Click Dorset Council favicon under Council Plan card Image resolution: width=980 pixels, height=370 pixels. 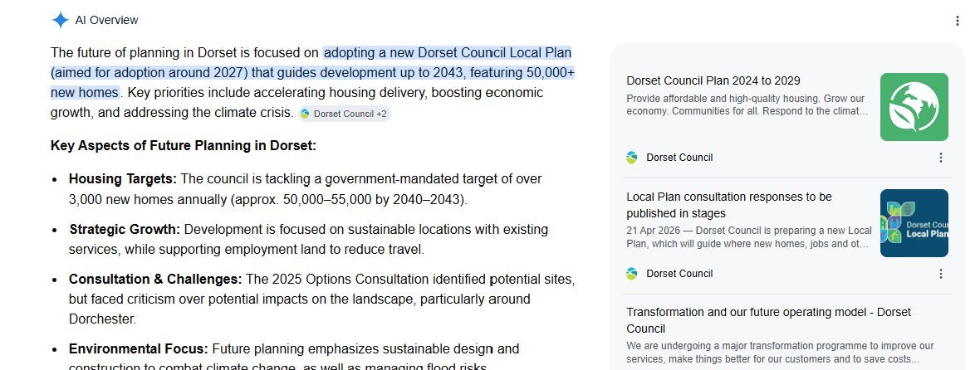pos(632,158)
